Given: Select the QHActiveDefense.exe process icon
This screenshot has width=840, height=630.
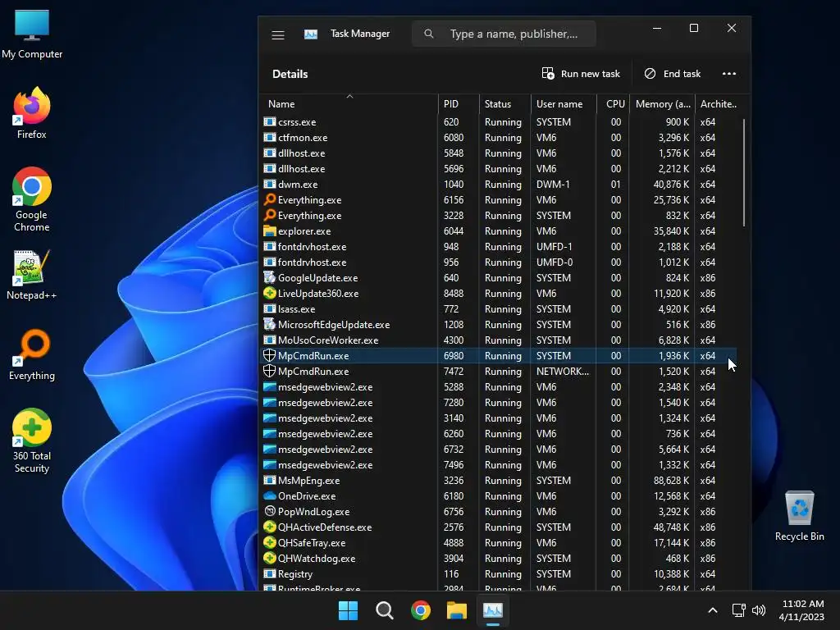Looking at the screenshot, I should [x=270, y=527].
